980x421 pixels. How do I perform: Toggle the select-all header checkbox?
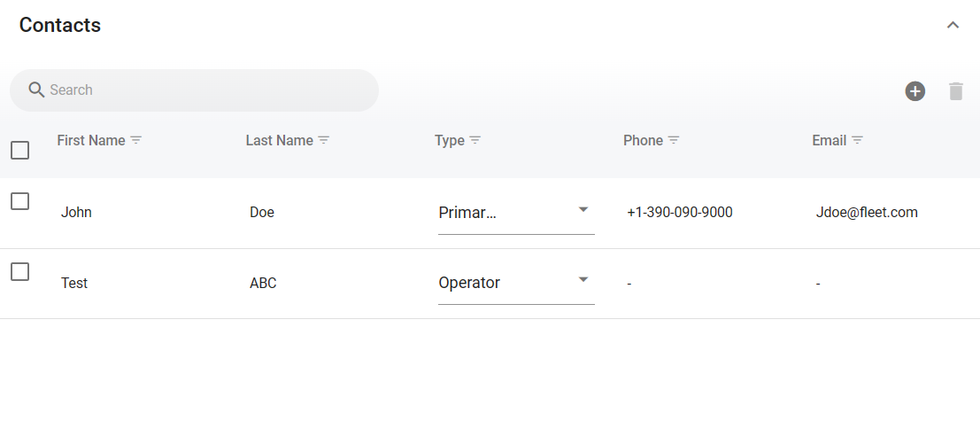point(19,151)
